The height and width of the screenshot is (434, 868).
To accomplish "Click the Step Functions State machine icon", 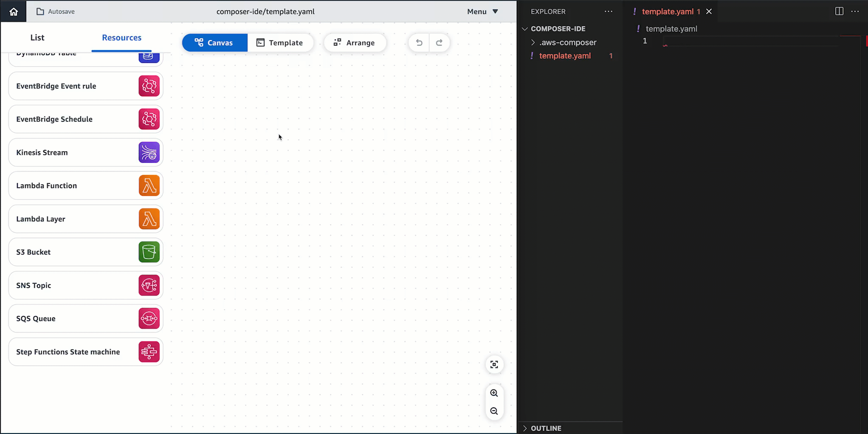I will click(149, 352).
